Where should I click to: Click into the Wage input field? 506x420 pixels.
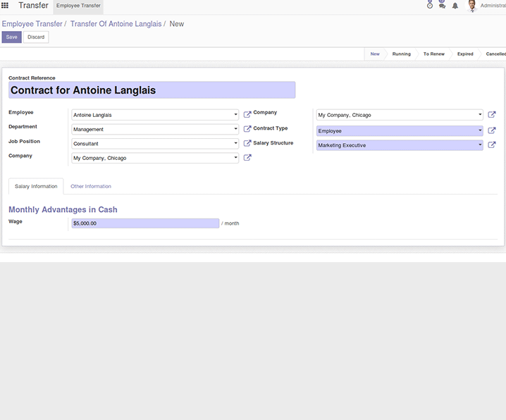(145, 223)
